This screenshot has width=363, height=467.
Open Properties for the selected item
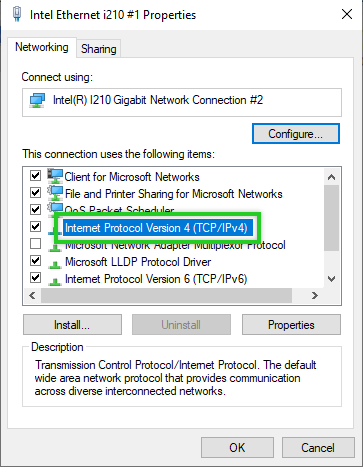pos(291,325)
